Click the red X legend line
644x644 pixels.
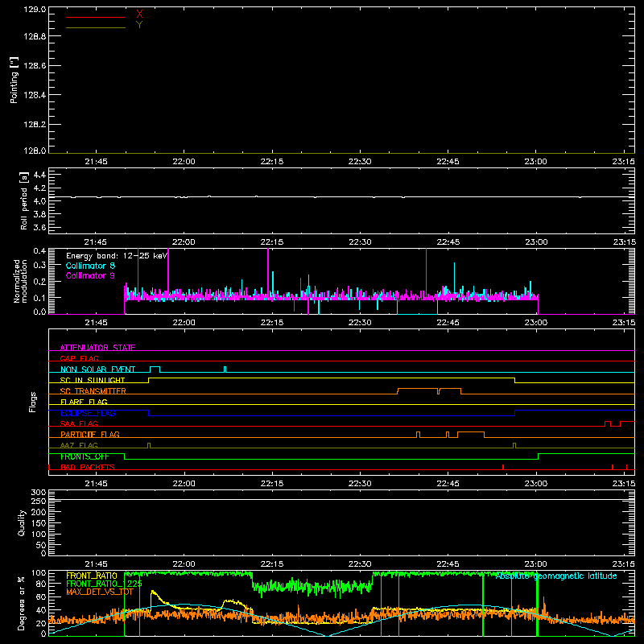coord(95,17)
